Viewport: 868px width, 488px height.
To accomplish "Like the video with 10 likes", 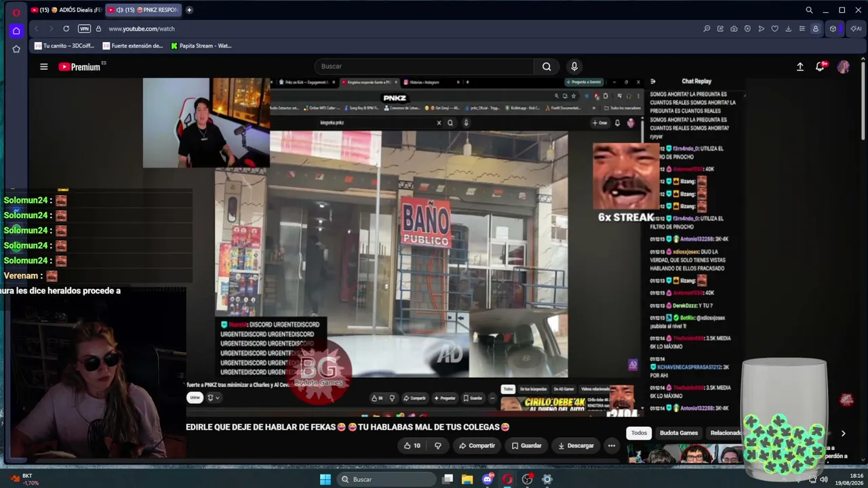I will point(412,445).
